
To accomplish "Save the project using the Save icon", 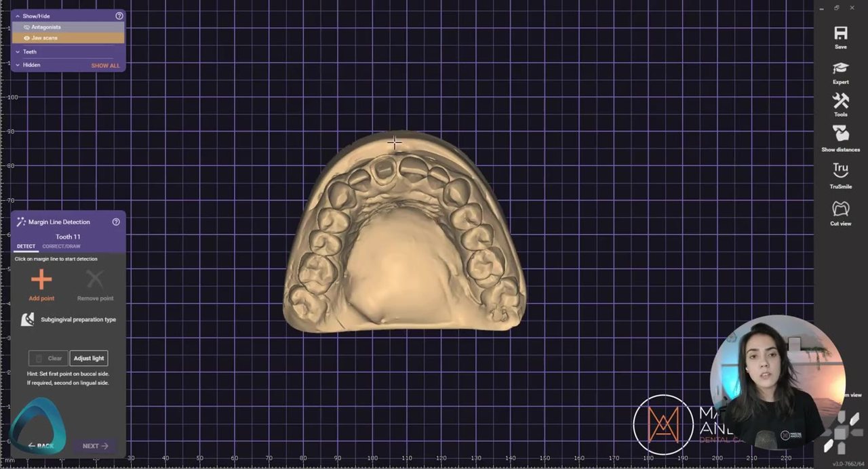I will pos(841,33).
